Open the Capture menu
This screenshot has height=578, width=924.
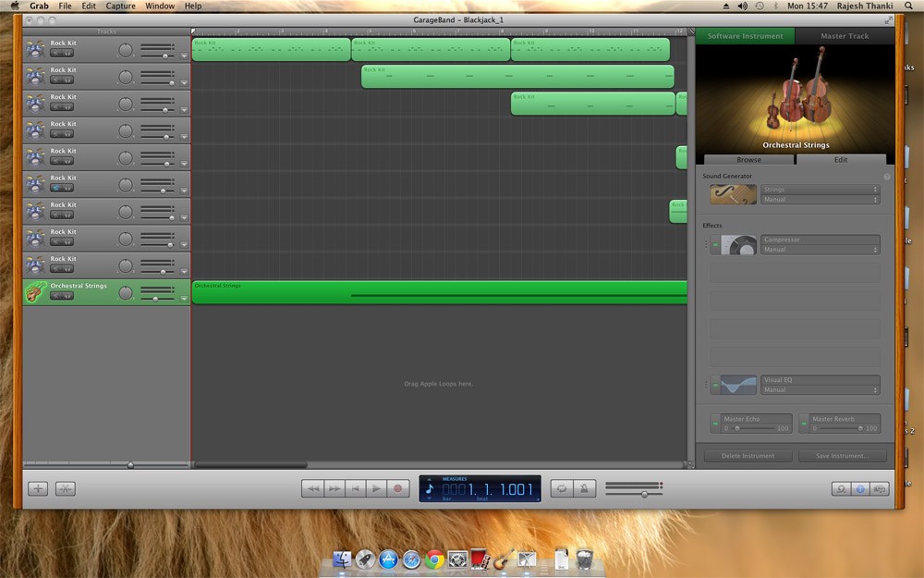tap(121, 6)
